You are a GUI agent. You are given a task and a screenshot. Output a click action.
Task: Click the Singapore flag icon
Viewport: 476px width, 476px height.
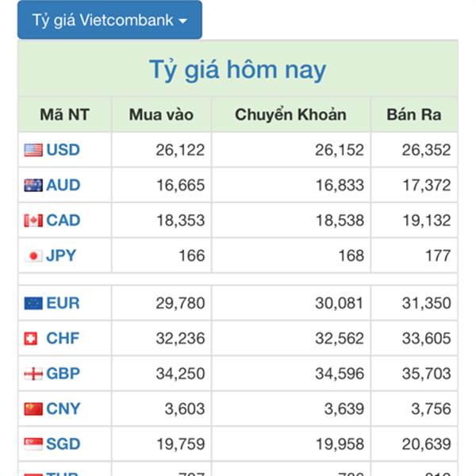tap(33, 444)
